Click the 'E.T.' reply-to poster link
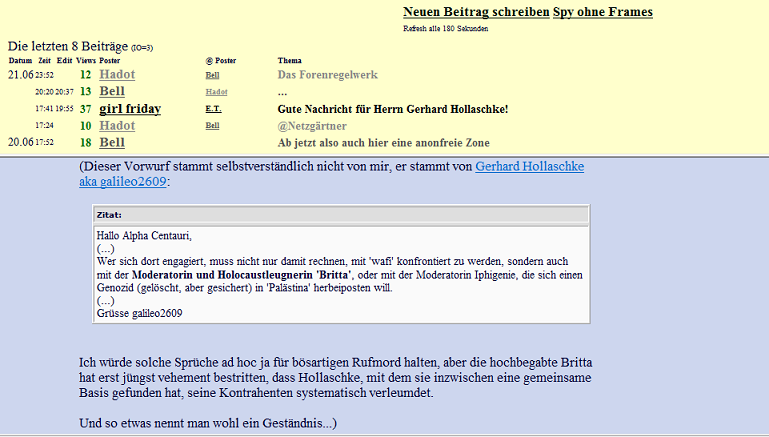This screenshot has height=437, width=769. [213, 109]
